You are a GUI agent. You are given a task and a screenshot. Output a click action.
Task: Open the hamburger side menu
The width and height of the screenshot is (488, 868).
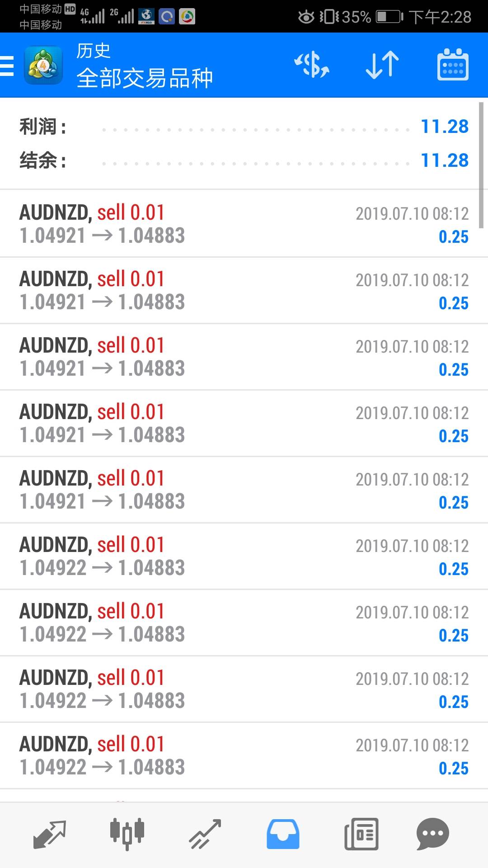(x=7, y=66)
